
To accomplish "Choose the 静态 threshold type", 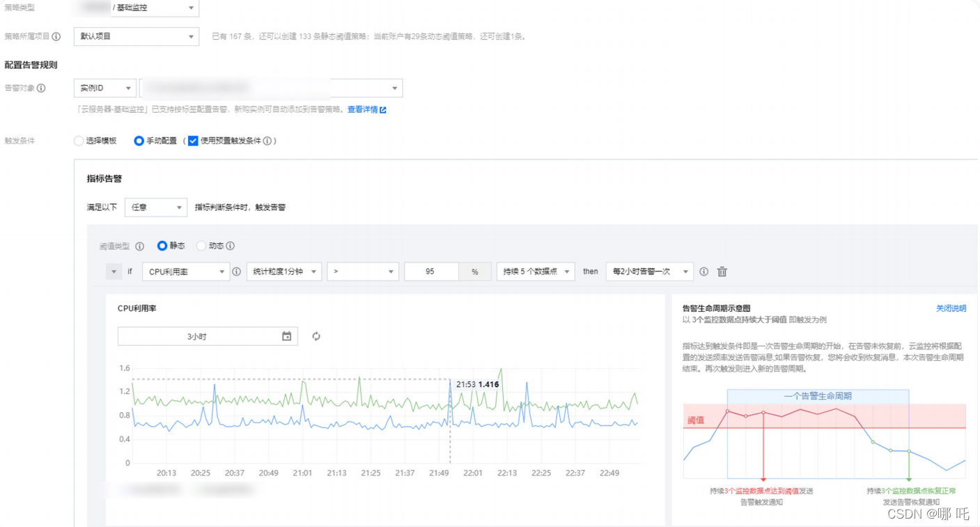I will [x=162, y=246].
